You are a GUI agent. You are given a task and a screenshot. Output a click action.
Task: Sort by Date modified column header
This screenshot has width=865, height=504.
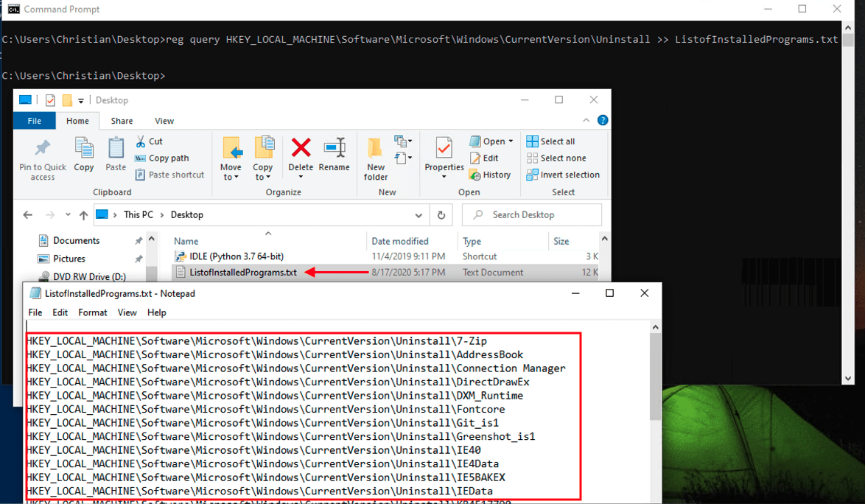[399, 241]
